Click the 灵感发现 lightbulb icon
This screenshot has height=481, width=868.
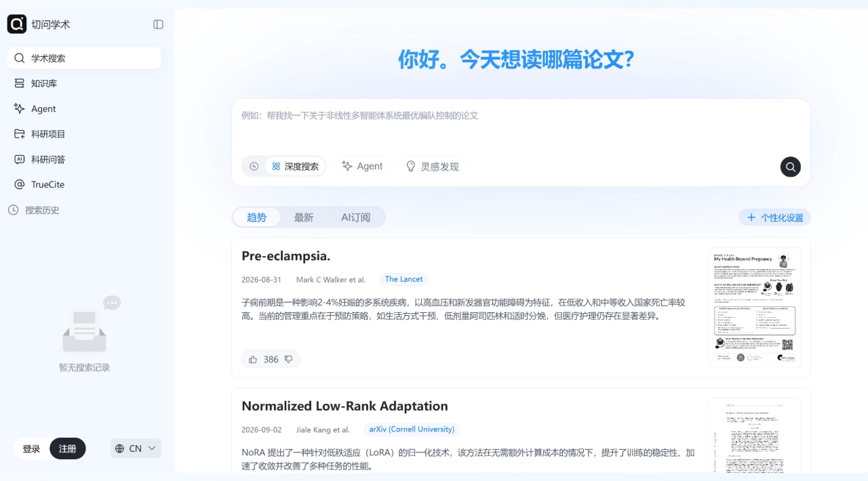(410, 166)
